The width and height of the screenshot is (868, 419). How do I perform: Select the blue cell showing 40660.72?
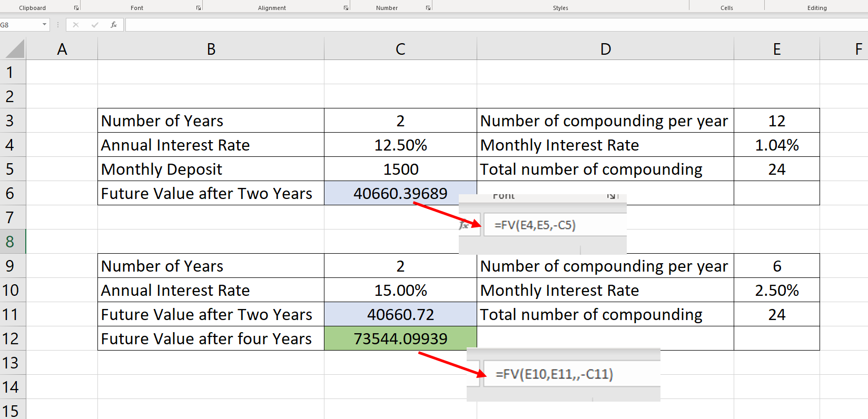tap(400, 314)
